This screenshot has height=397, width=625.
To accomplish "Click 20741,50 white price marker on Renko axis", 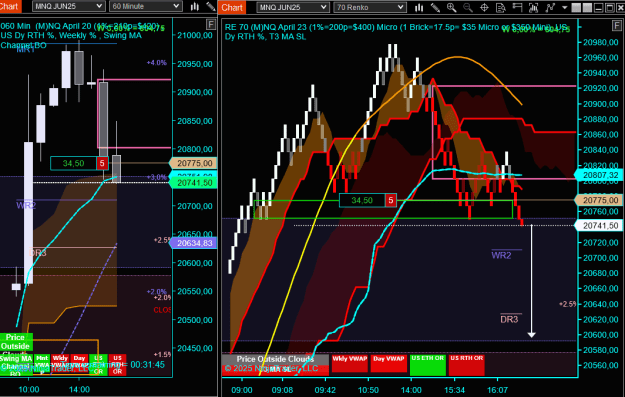I will click(598, 226).
